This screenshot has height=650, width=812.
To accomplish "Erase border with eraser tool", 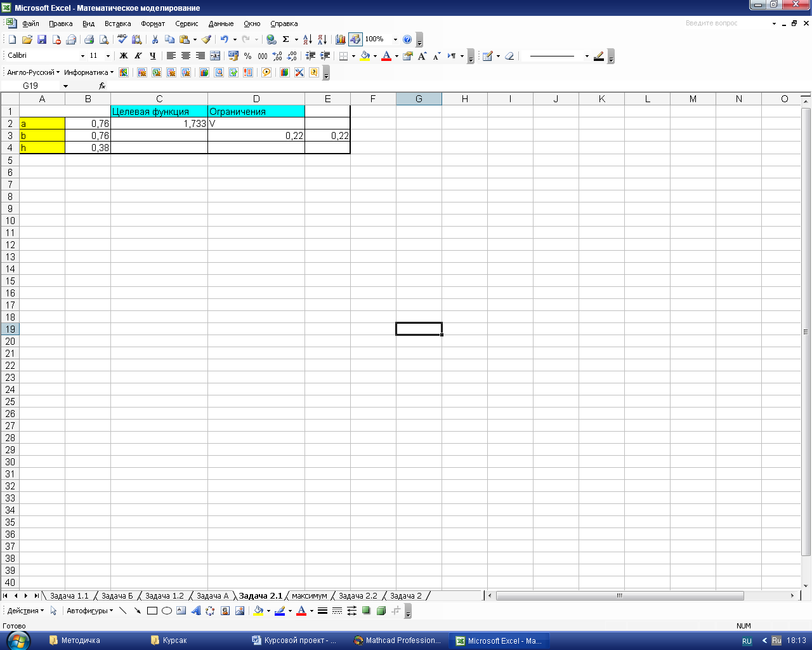I will pos(509,56).
